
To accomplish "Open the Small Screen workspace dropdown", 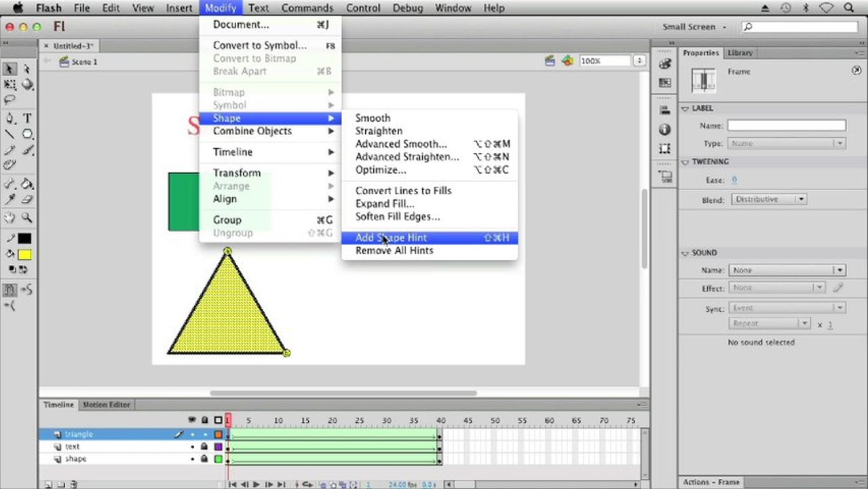I will click(694, 27).
